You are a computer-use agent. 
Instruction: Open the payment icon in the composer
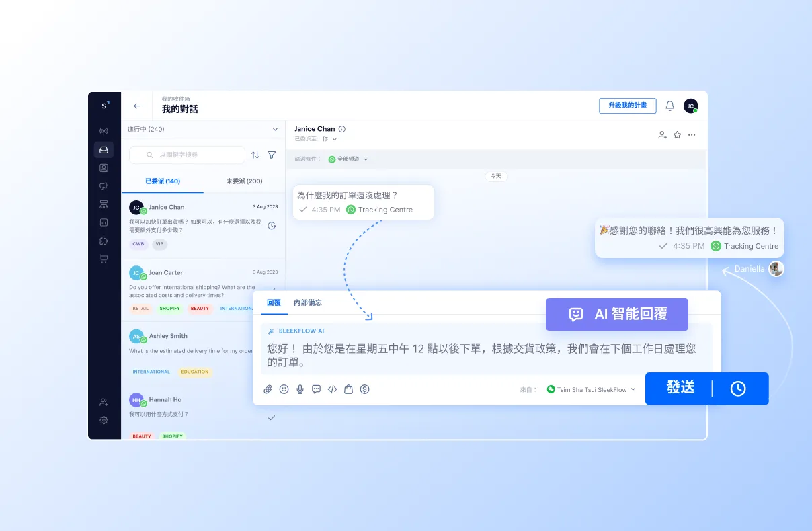pos(365,389)
